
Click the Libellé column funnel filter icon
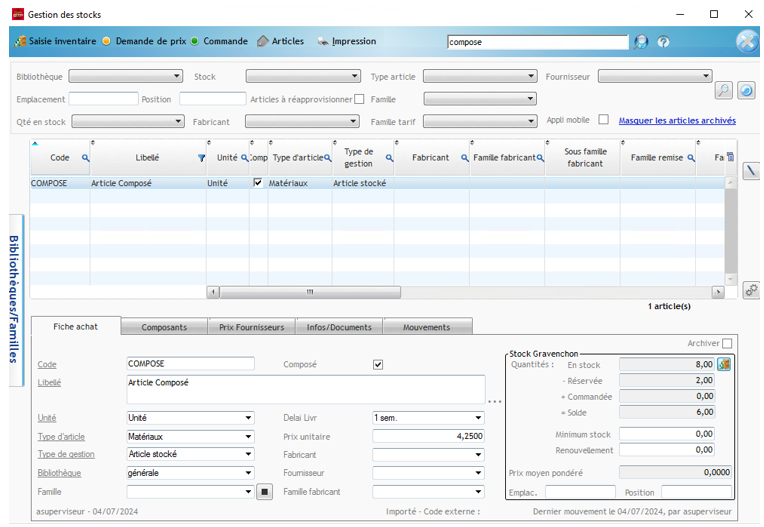click(x=201, y=158)
